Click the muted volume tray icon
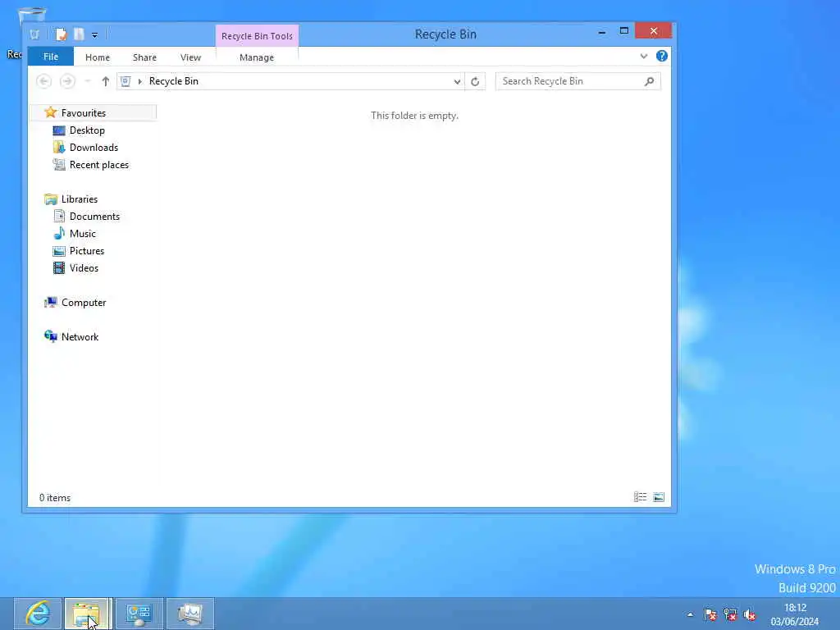The width and height of the screenshot is (840, 630). (x=750, y=614)
